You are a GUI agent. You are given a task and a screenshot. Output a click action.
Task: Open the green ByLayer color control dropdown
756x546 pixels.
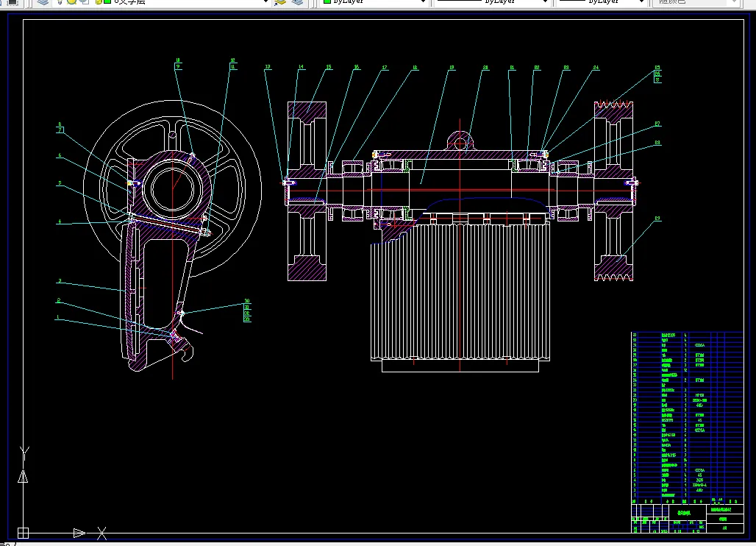(423, 2)
